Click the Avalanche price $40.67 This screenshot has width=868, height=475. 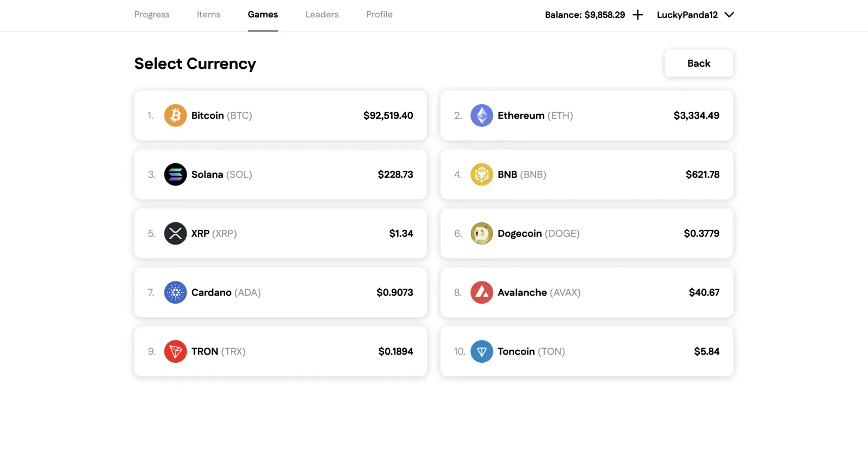pyautogui.click(x=704, y=293)
